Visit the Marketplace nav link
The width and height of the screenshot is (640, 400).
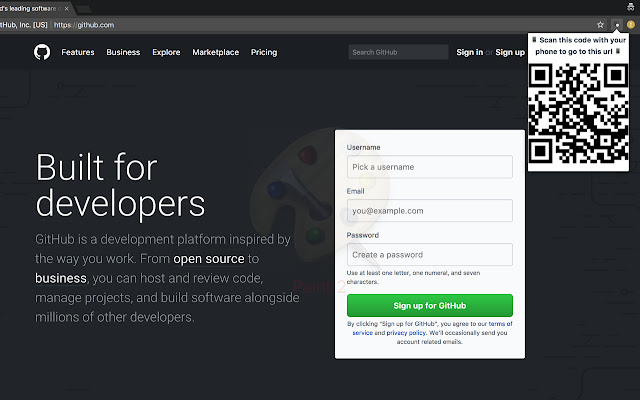(x=216, y=52)
